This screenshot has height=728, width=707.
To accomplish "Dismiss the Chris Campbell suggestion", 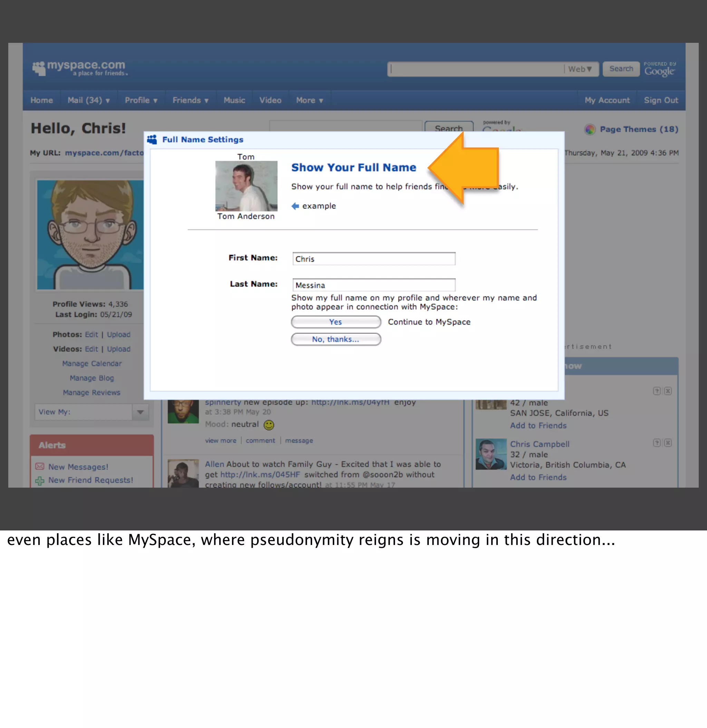I will click(x=668, y=443).
